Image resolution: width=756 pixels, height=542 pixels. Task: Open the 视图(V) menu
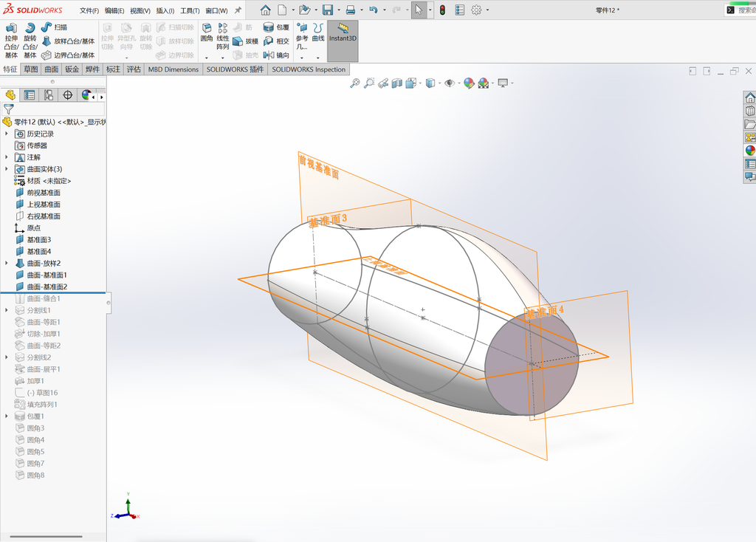140,10
